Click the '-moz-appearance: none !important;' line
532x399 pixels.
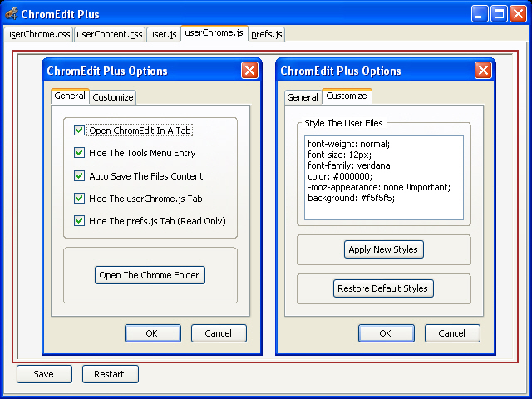point(379,187)
